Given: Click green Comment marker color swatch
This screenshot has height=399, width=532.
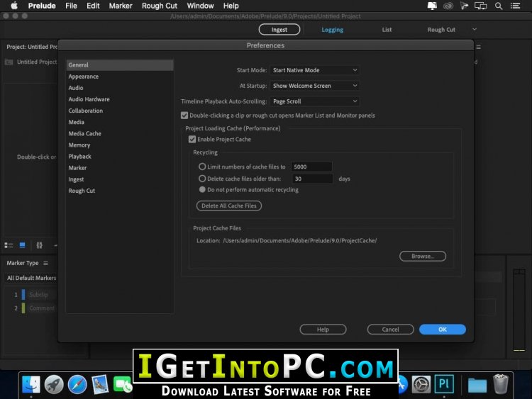Looking at the screenshot, I should coord(23,308).
